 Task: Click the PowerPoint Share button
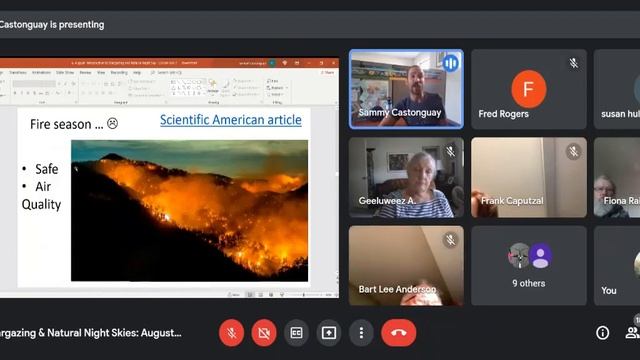(x=327, y=72)
